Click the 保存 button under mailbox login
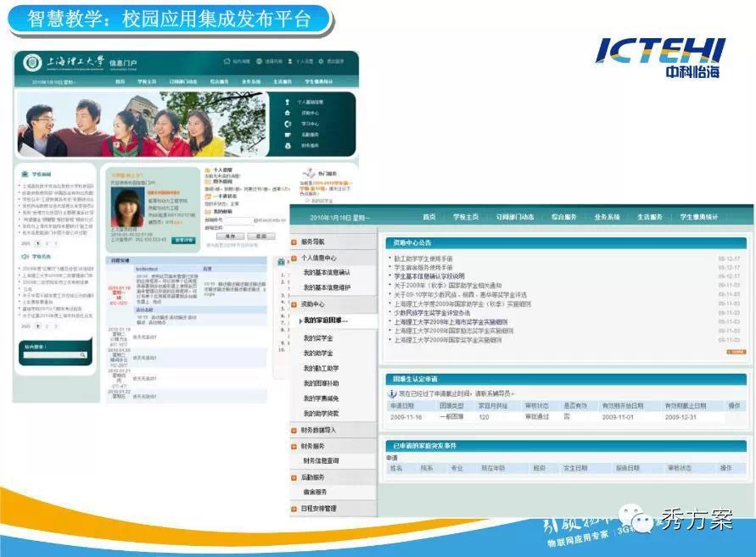 pyautogui.click(x=225, y=237)
